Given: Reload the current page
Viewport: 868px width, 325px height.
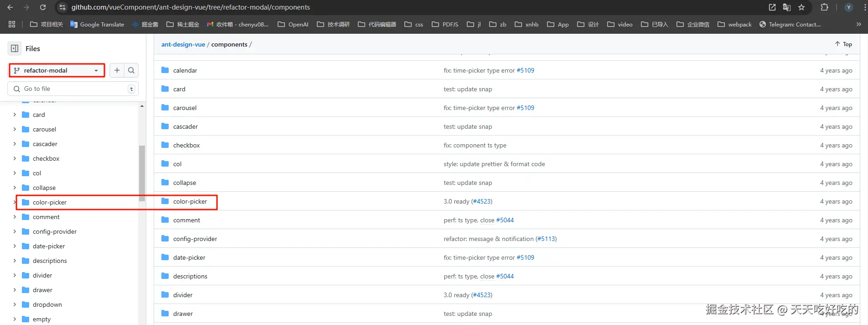Looking at the screenshot, I should coord(43,7).
